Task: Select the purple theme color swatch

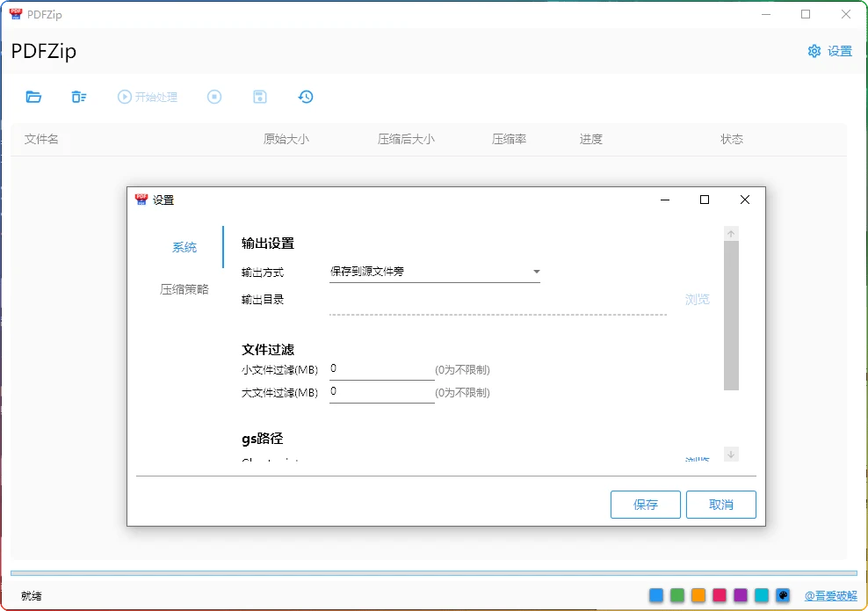Action: click(741, 595)
